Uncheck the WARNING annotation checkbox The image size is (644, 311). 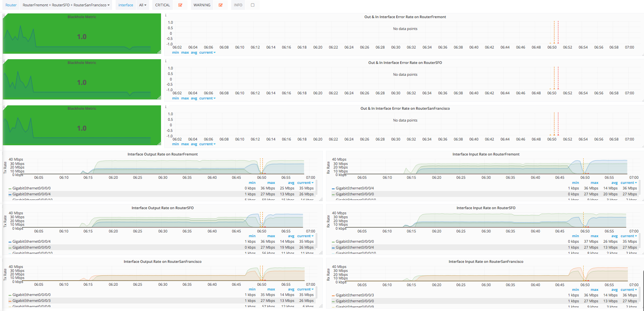click(x=221, y=5)
